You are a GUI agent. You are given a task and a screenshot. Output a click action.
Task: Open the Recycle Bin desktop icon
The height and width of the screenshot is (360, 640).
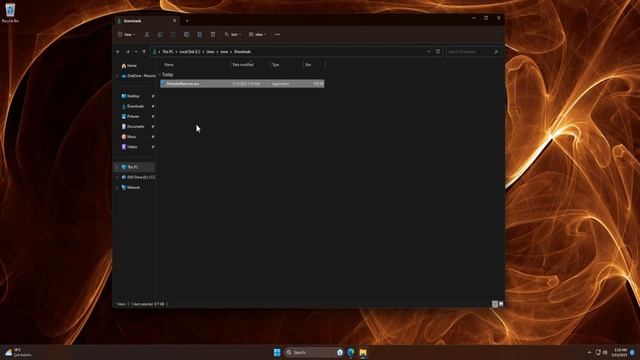10,13
